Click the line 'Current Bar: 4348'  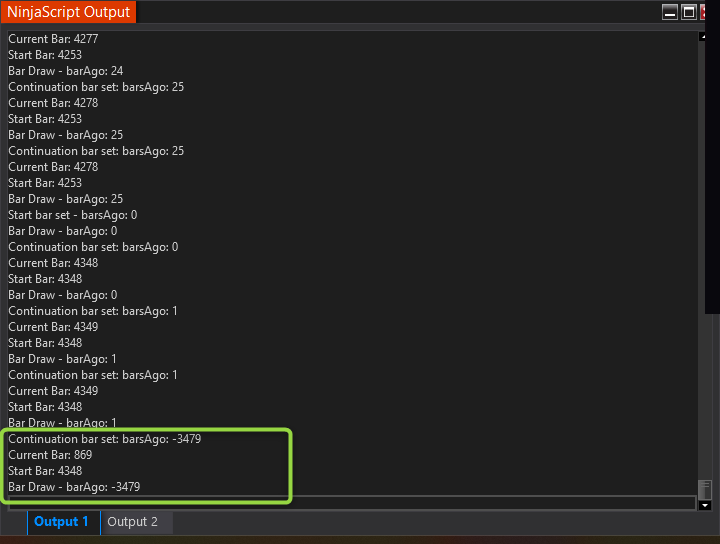[53, 263]
